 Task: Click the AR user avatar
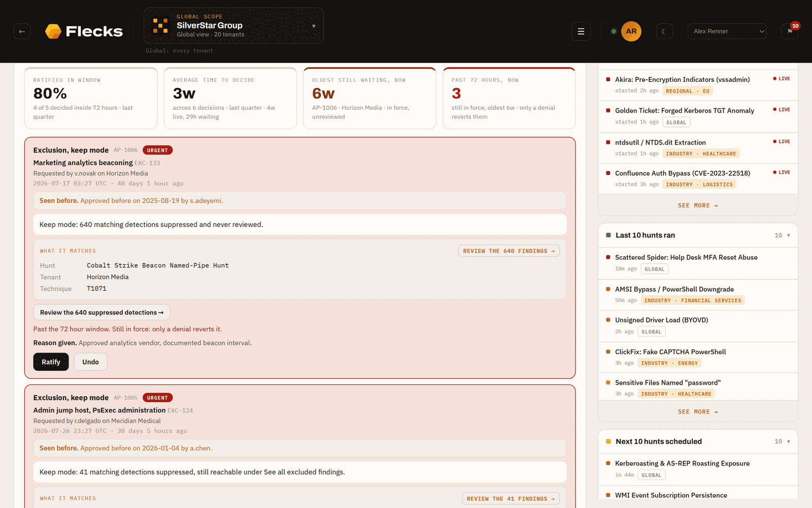(x=631, y=31)
